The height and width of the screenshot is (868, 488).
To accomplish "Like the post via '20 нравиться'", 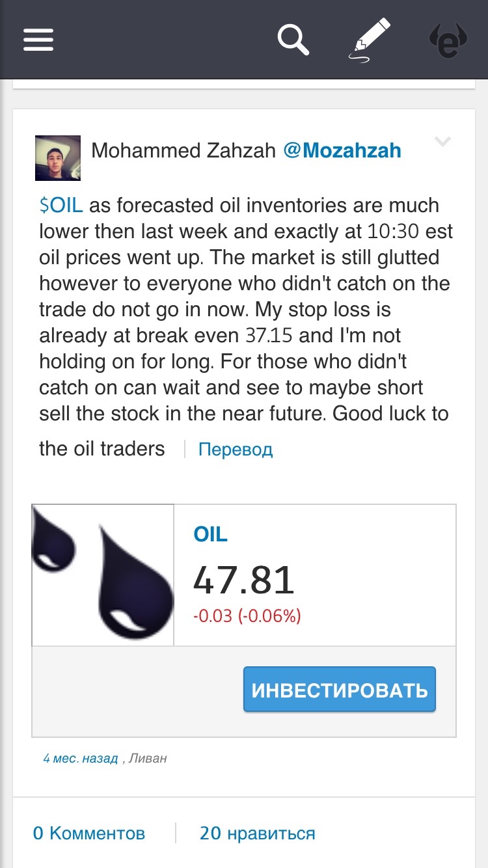I will [x=257, y=833].
